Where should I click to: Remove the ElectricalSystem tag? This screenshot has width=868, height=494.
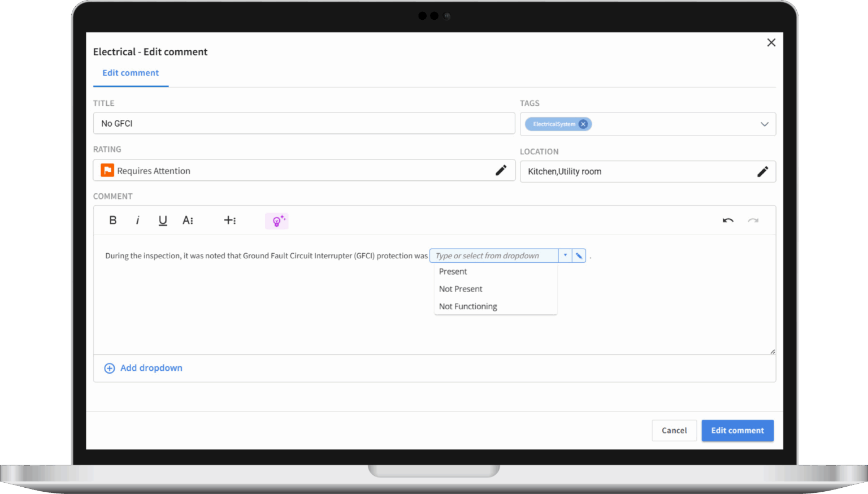pyautogui.click(x=583, y=124)
